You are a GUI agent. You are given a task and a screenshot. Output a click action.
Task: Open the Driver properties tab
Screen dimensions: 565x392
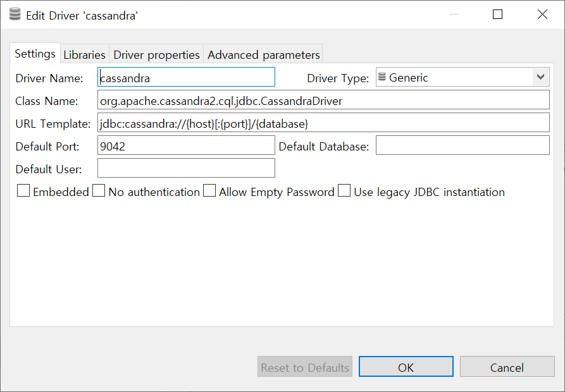(x=156, y=54)
